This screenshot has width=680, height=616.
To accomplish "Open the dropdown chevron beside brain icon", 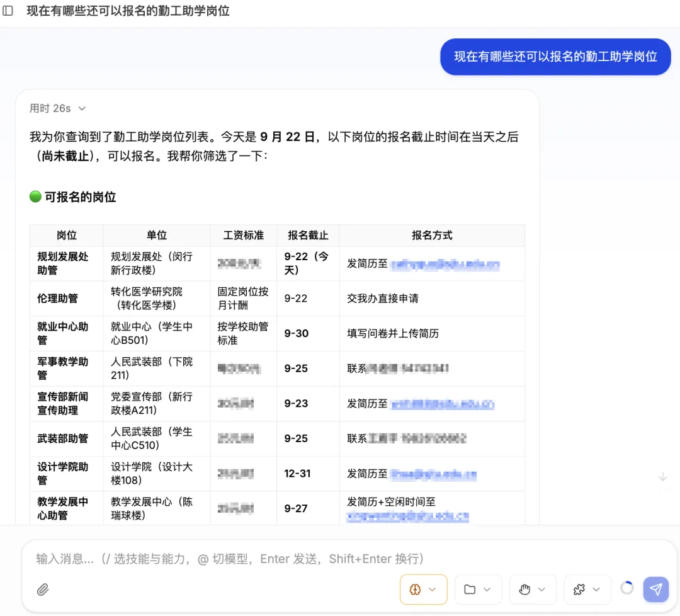I will point(433,590).
